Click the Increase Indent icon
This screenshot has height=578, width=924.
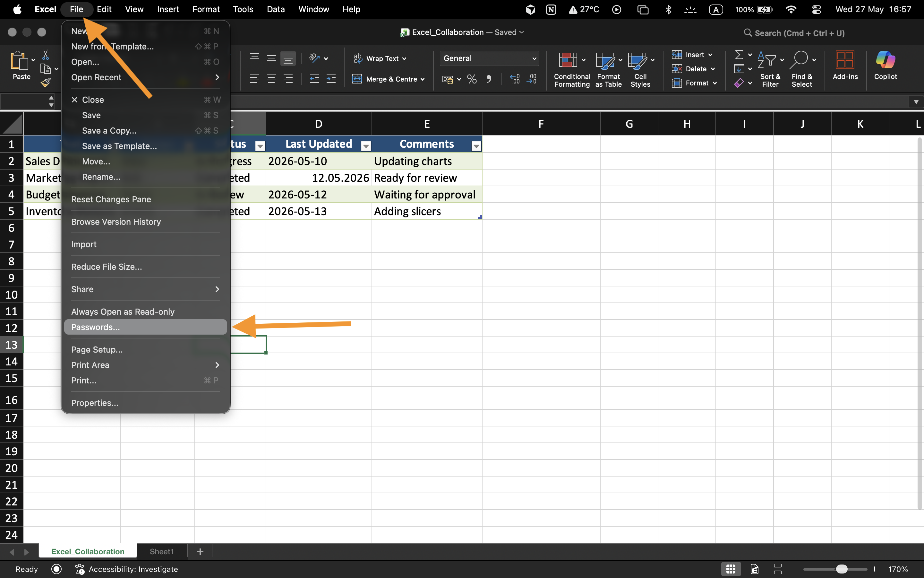pyautogui.click(x=331, y=79)
